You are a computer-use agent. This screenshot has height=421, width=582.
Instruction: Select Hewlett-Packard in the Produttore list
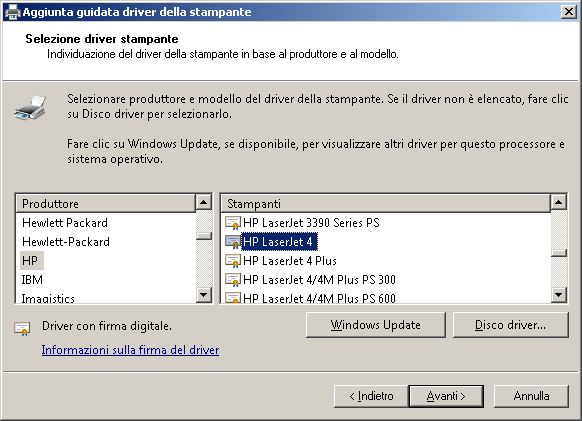point(66,242)
